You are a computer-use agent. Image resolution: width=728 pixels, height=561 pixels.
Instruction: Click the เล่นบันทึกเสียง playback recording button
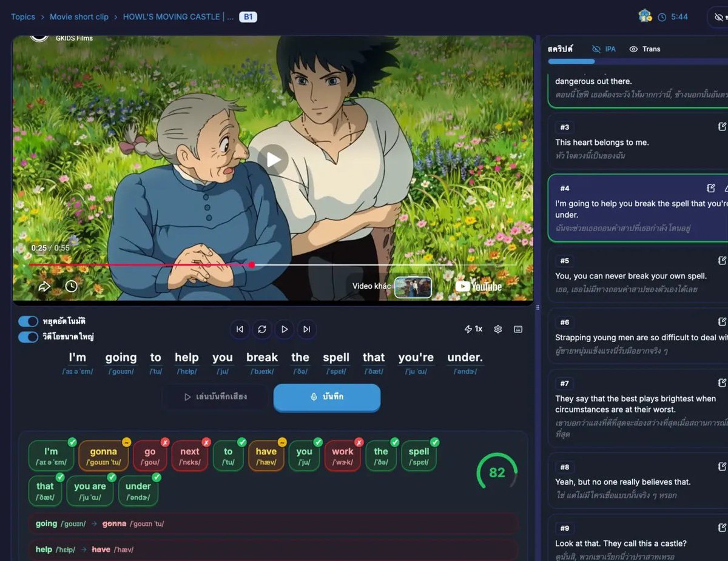coord(215,397)
